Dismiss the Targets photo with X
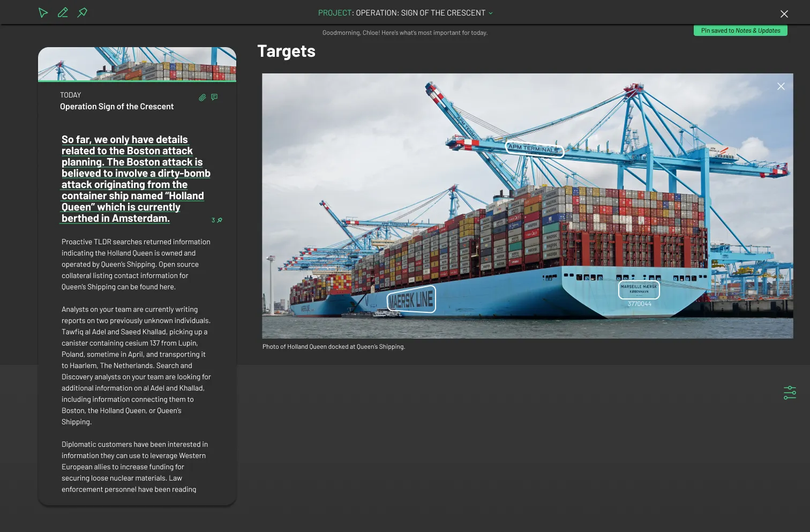The image size is (810, 532). pyautogui.click(x=781, y=86)
